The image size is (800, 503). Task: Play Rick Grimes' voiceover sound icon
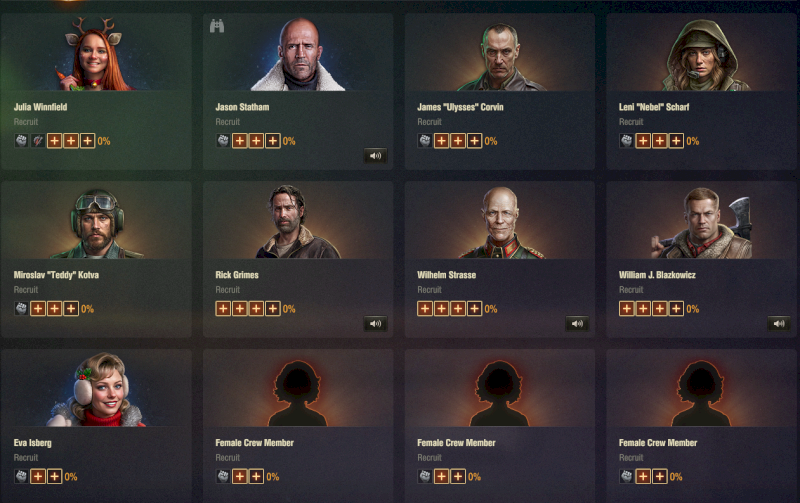375,323
